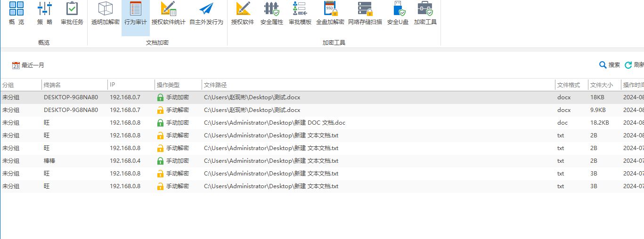
Task: Select the 9.9KB file size cell
Action: (597, 110)
